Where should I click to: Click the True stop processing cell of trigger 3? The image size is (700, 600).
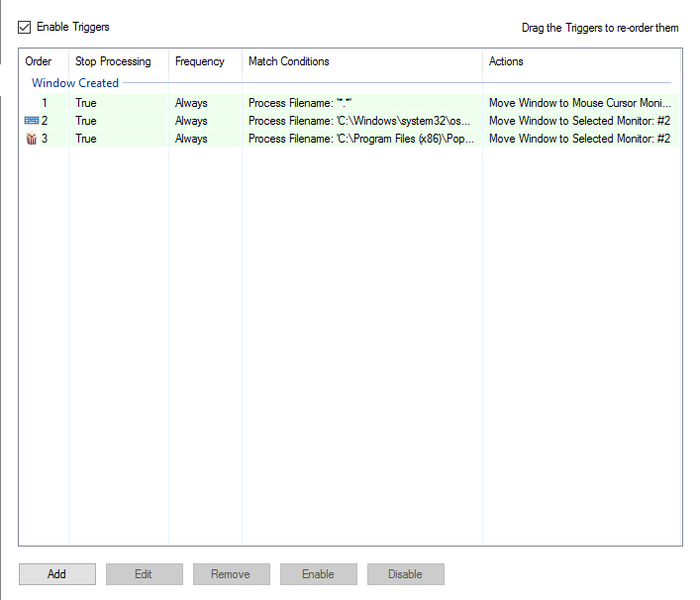pyautogui.click(x=86, y=139)
